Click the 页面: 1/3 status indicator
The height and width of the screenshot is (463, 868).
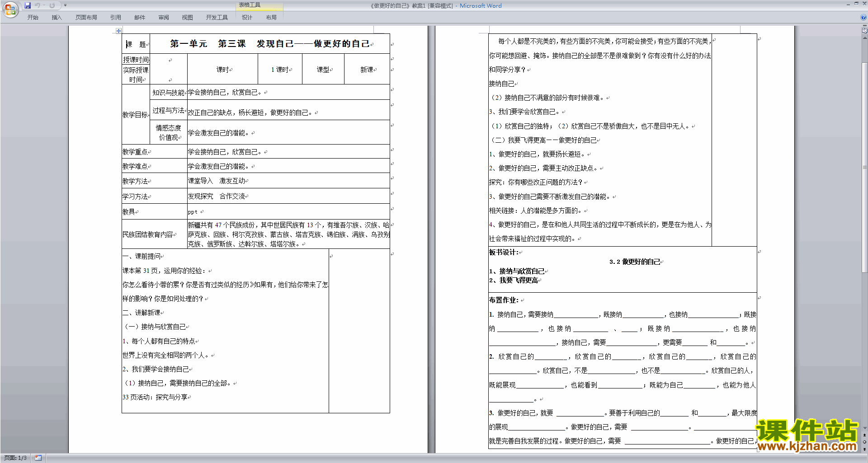coord(15,458)
